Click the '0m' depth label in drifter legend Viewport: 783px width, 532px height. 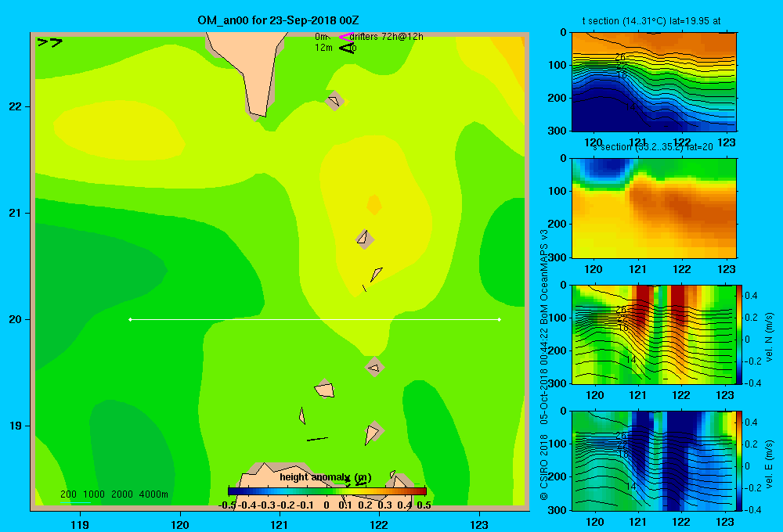pos(322,37)
